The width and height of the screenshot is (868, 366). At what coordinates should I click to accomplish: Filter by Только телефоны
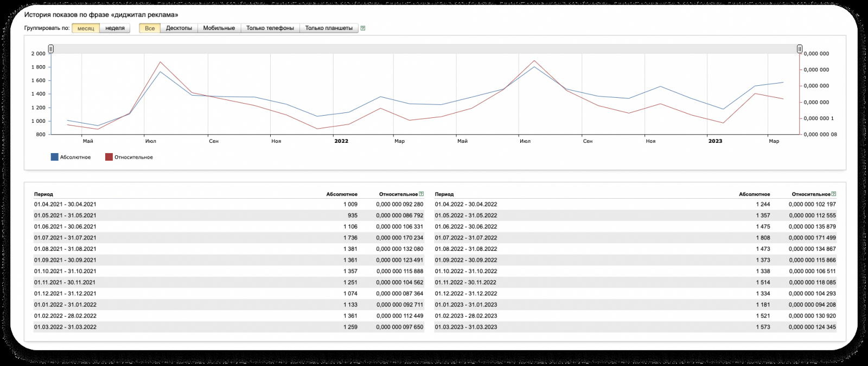coord(270,28)
